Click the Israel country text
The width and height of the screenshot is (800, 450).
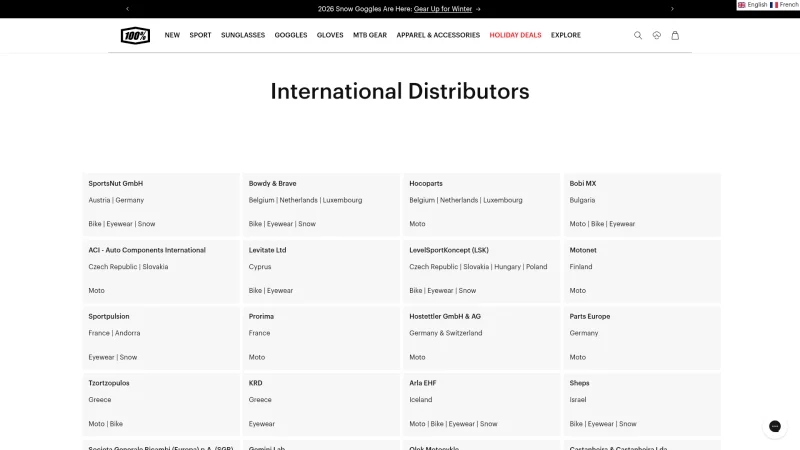click(578, 399)
